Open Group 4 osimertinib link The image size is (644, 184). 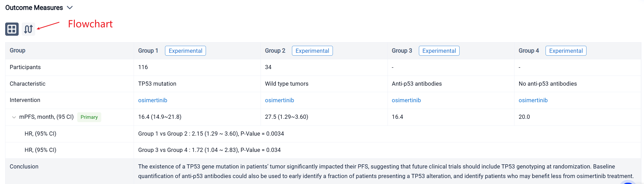coord(533,100)
